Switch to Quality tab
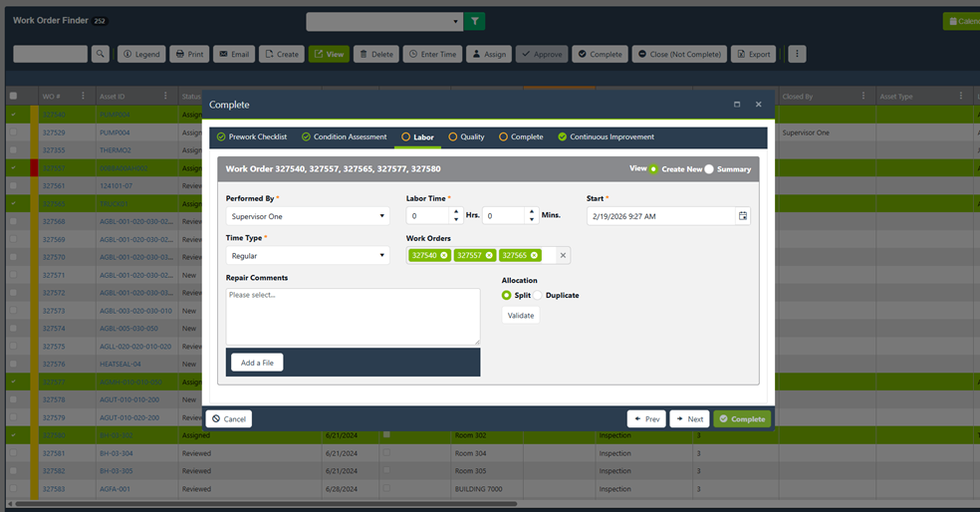Screen dimensions: 980x512 coord(466,136)
